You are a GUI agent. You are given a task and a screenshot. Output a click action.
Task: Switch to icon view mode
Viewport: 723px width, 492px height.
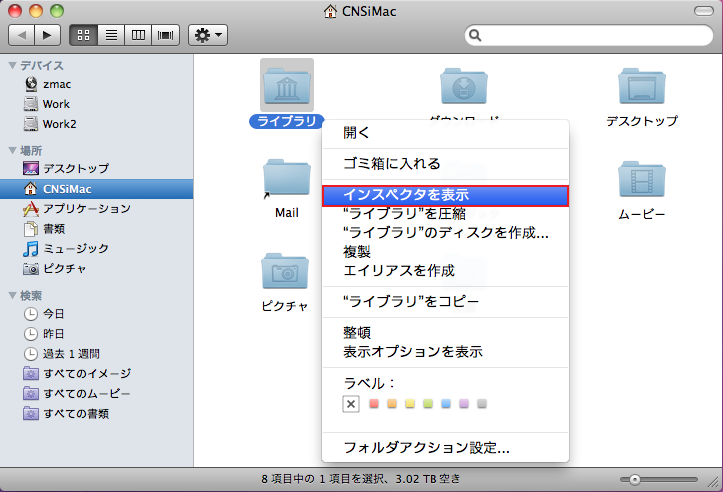point(84,35)
